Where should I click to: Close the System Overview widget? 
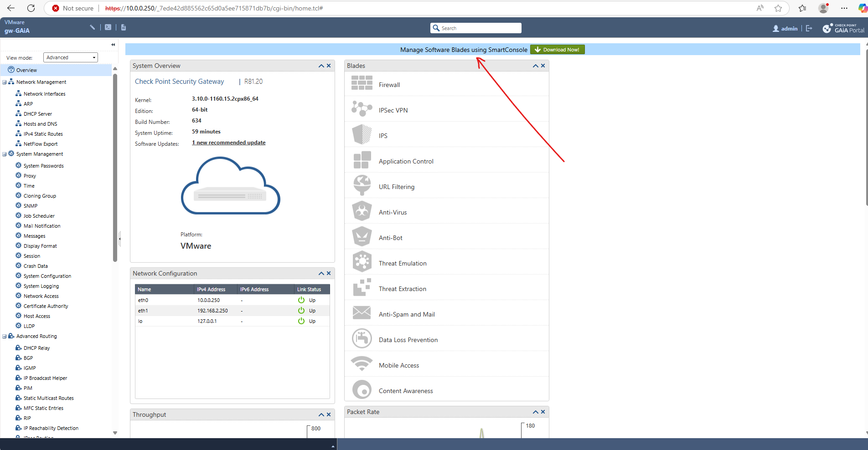coord(329,66)
